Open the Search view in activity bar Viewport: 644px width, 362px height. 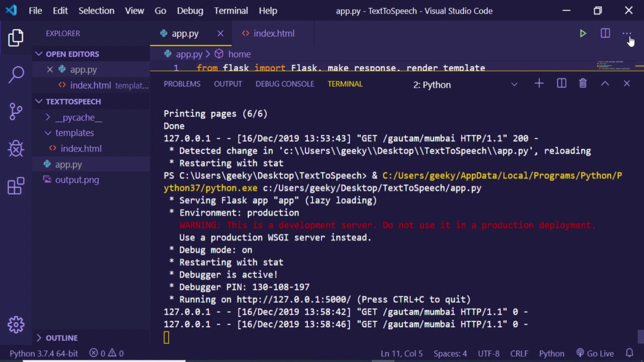point(16,74)
